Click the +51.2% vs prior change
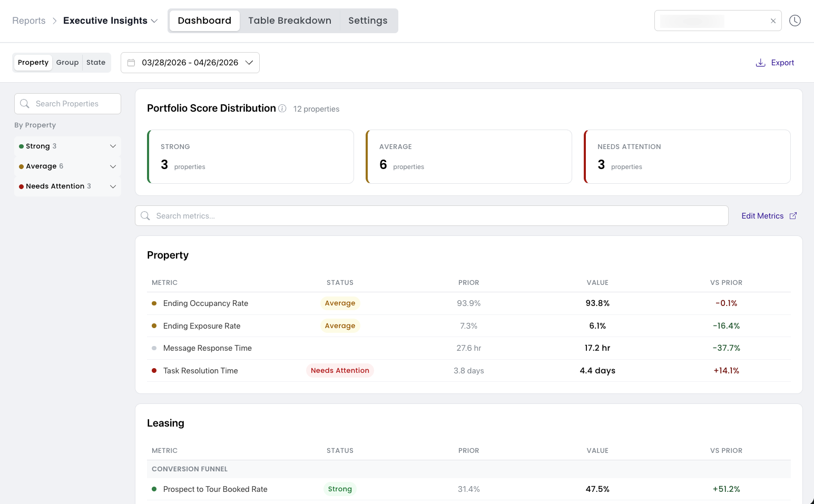The height and width of the screenshot is (504, 814). pos(726,489)
